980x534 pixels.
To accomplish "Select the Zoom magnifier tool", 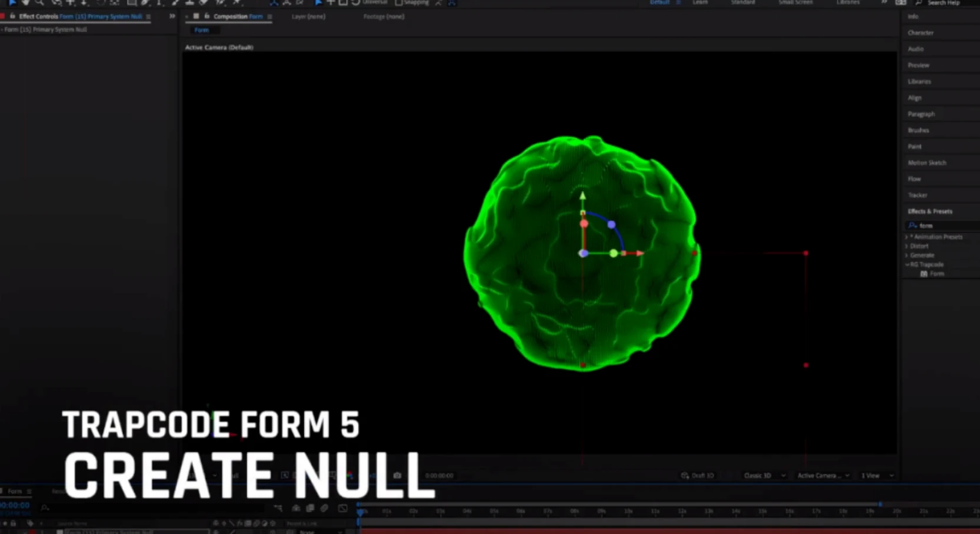I will (x=39, y=3).
